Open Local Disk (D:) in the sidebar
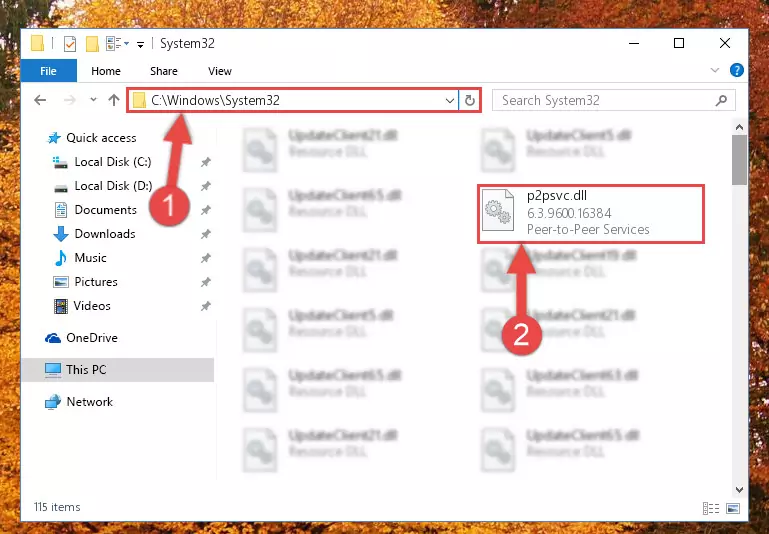 tap(113, 186)
